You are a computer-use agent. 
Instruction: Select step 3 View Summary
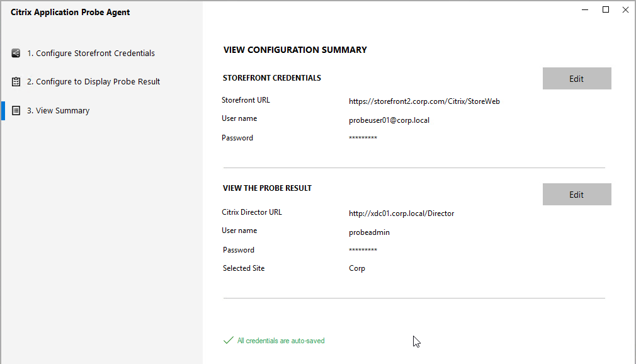(58, 110)
